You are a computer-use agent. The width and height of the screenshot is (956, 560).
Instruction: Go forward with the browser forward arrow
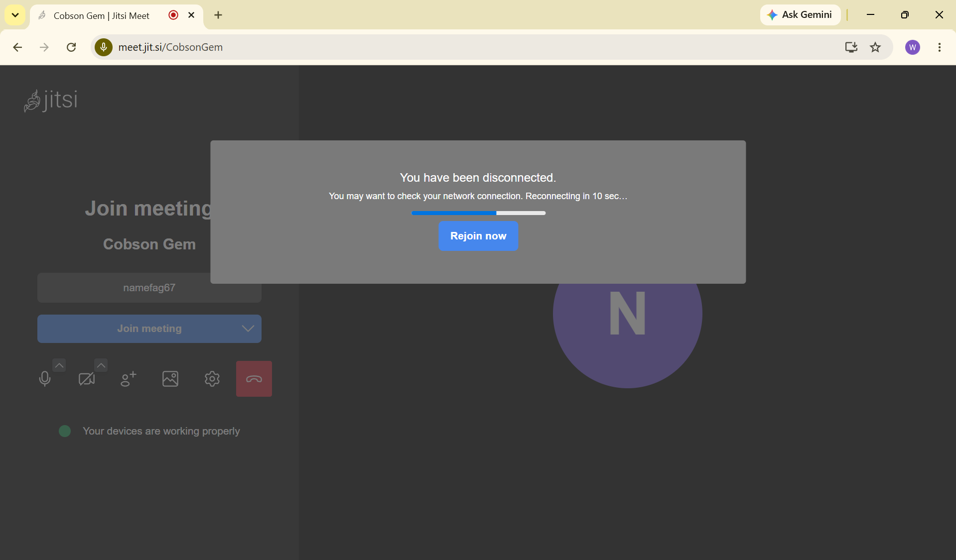click(44, 47)
